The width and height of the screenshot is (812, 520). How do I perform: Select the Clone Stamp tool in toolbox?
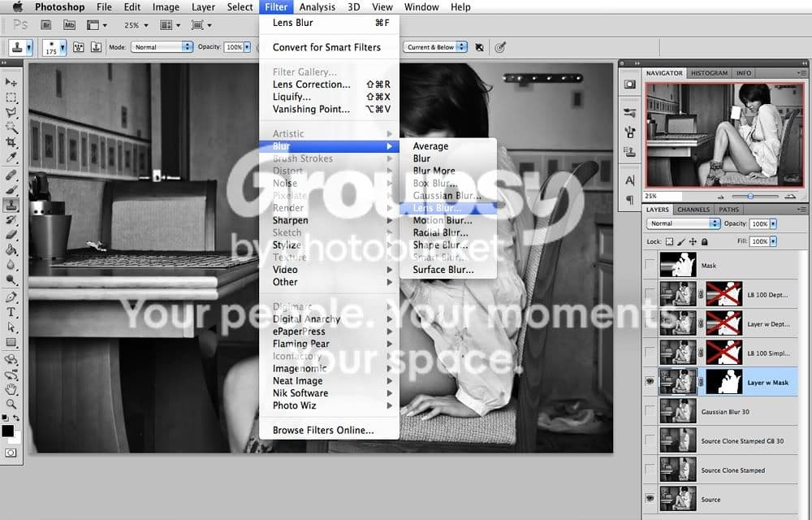[11, 205]
